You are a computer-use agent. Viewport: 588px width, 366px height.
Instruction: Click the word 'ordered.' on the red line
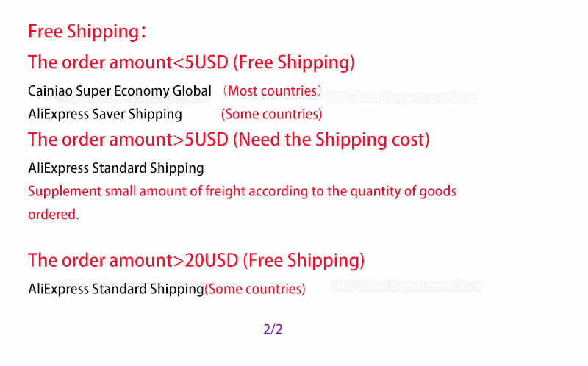pos(54,215)
